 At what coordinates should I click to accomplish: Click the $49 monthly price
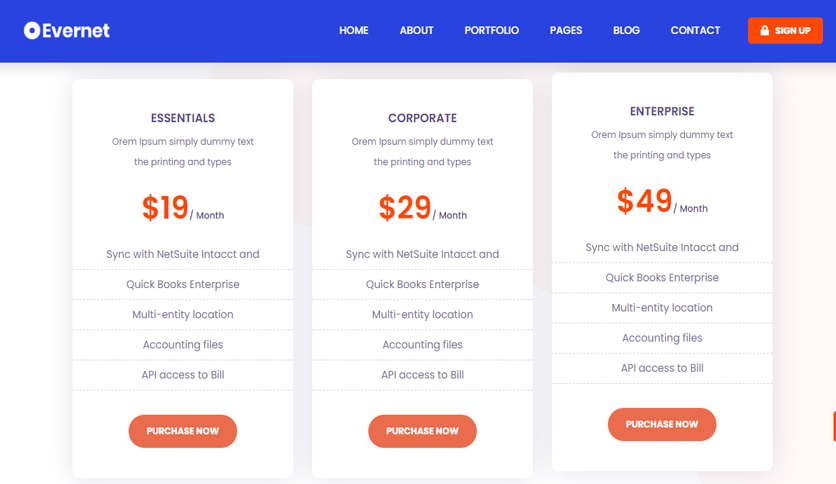pyautogui.click(x=662, y=201)
